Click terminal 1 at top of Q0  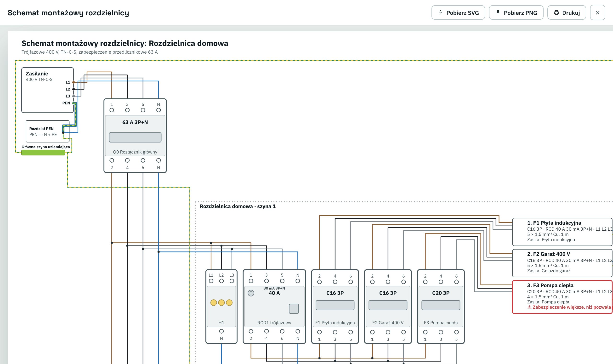click(x=112, y=110)
